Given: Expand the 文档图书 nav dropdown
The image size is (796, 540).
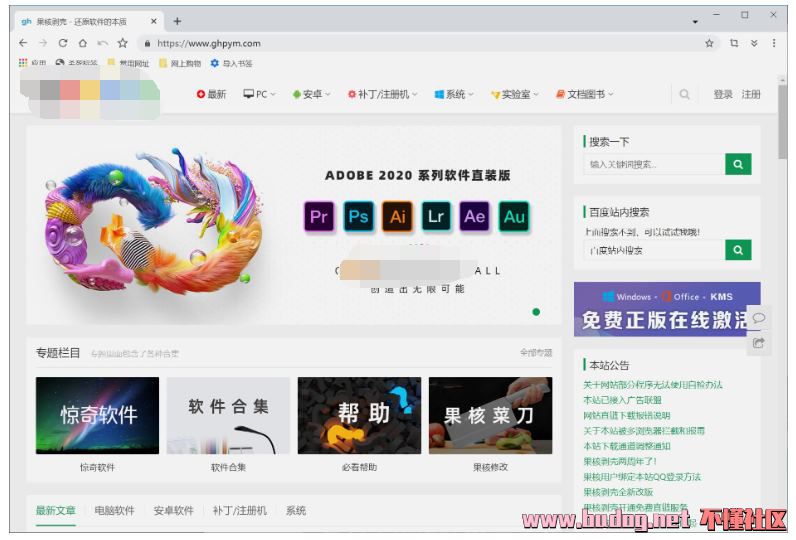Looking at the screenshot, I should tap(585, 94).
